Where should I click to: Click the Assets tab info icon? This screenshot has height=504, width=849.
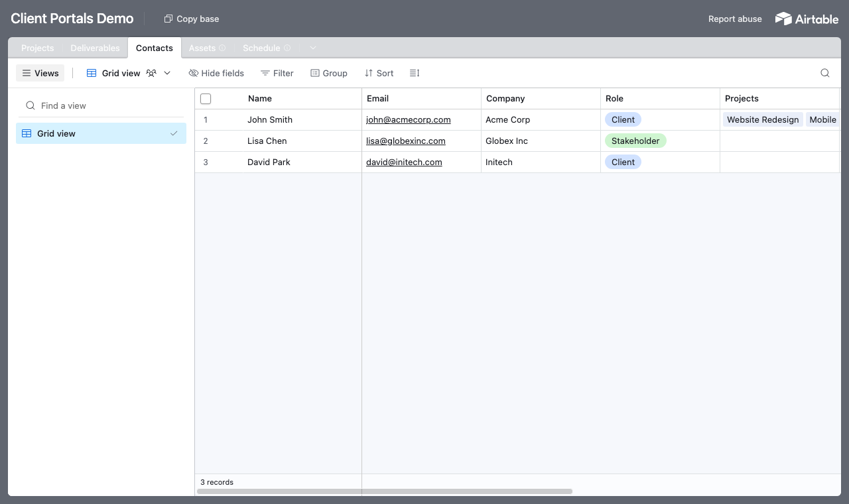tap(222, 48)
